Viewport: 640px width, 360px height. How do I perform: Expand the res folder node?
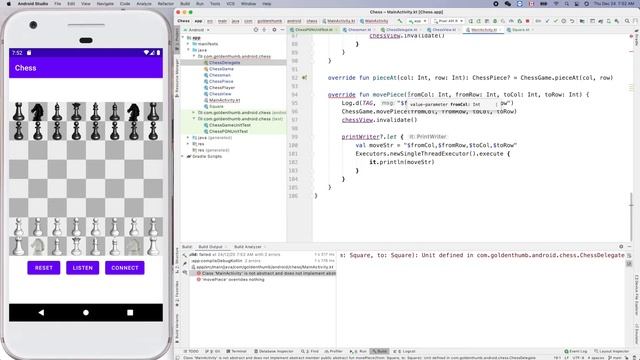click(x=189, y=144)
